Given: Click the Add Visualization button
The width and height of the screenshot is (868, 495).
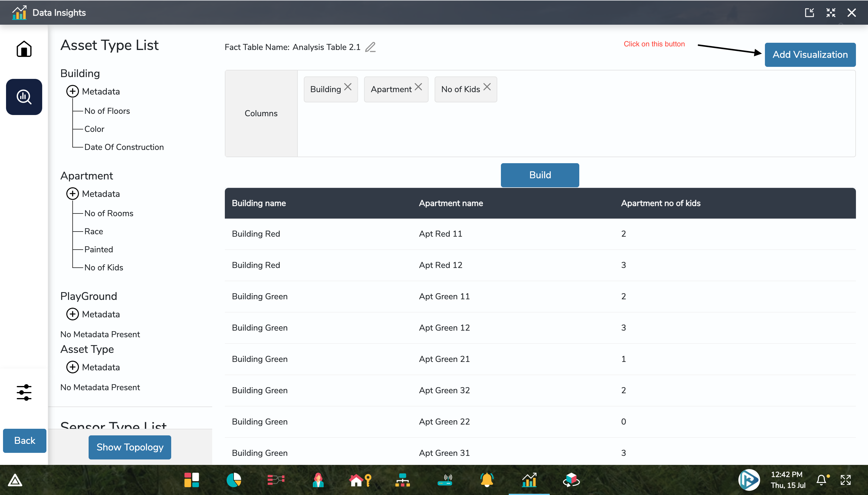Looking at the screenshot, I should tap(810, 54).
